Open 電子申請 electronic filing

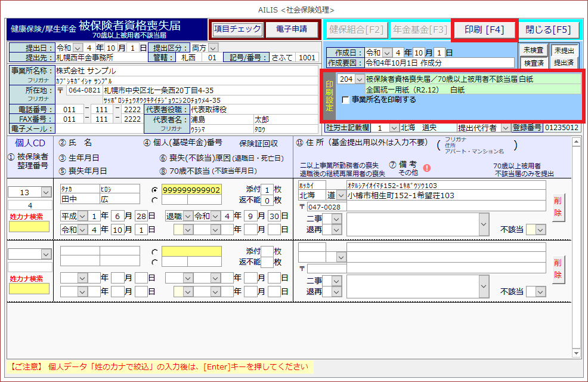292,29
